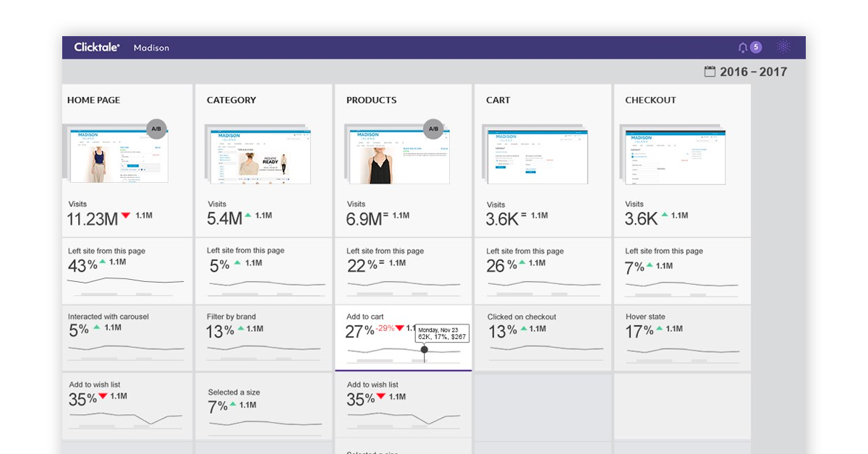The height and width of the screenshot is (454, 868).
Task: Click the A/B badge on Products thumbnail
Action: (x=434, y=129)
